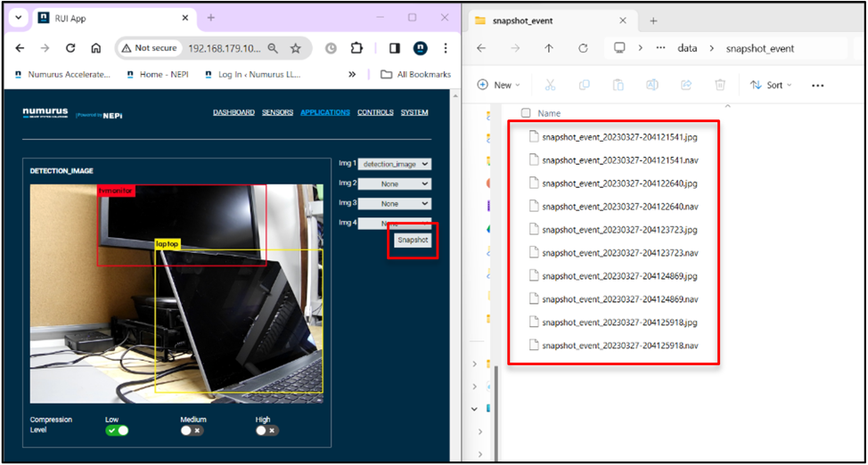Go to the DASHBOARD menu

(x=233, y=112)
